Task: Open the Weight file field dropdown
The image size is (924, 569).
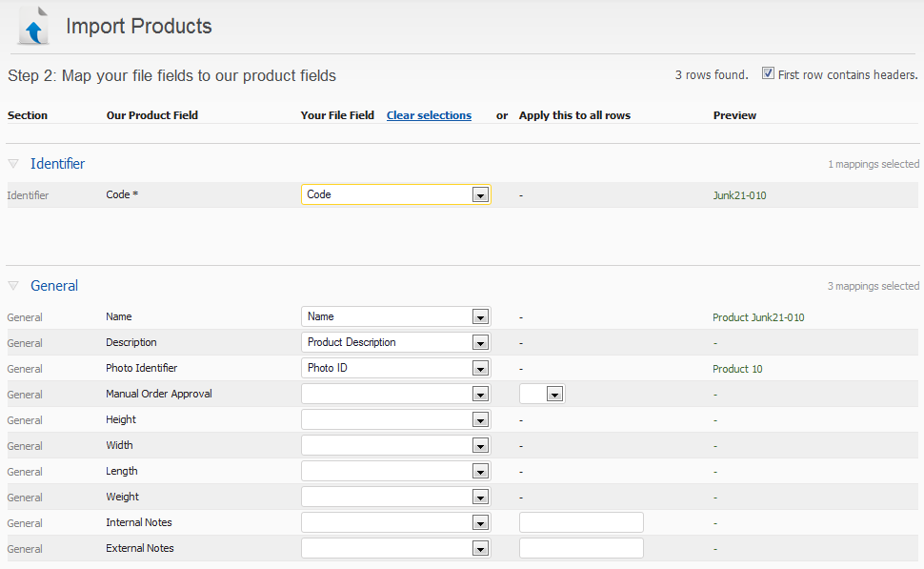Action: (x=396, y=498)
